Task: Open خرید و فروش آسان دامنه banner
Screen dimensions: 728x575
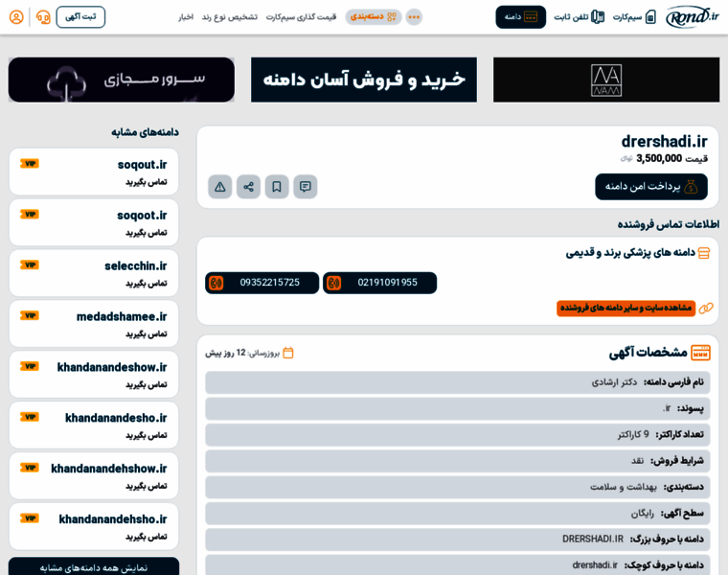Action: click(x=364, y=80)
